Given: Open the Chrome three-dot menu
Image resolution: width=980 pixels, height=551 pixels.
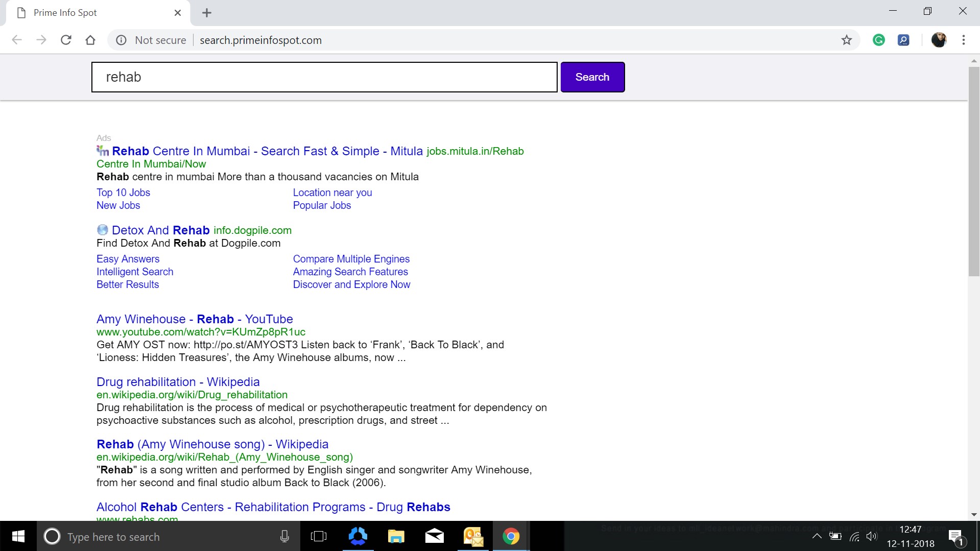Looking at the screenshot, I should click(964, 40).
